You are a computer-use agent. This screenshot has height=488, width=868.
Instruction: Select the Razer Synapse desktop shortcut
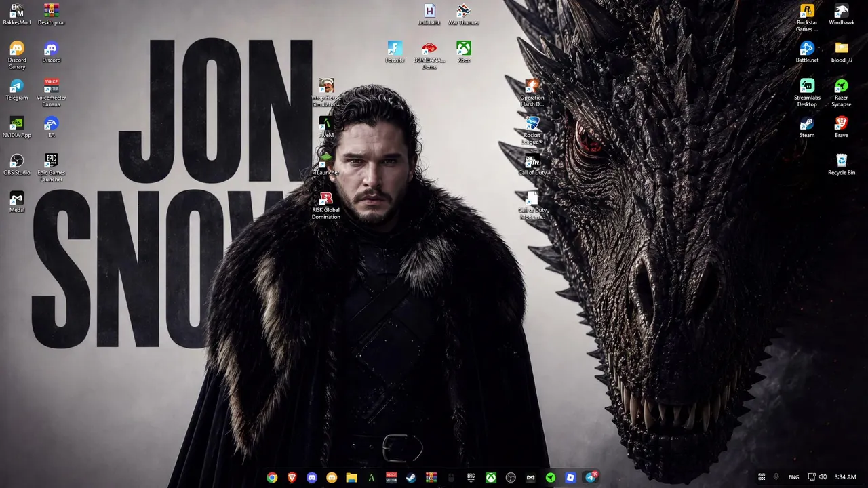(842, 93)
